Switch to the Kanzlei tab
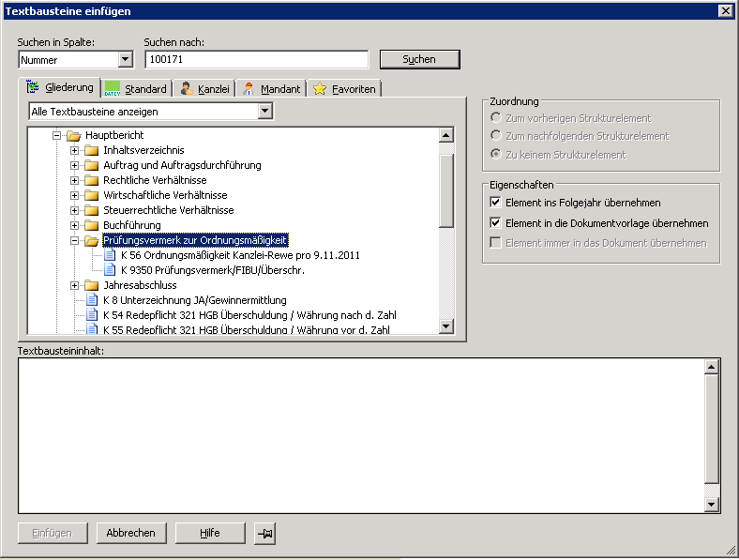Image resolution: width=739 pixels, height=560 pixels. point(204,89)
